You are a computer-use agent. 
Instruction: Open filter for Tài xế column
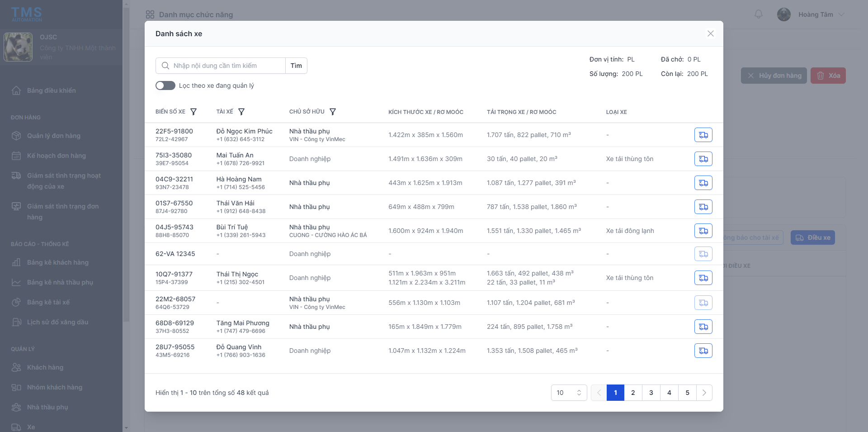click(241, 112)
